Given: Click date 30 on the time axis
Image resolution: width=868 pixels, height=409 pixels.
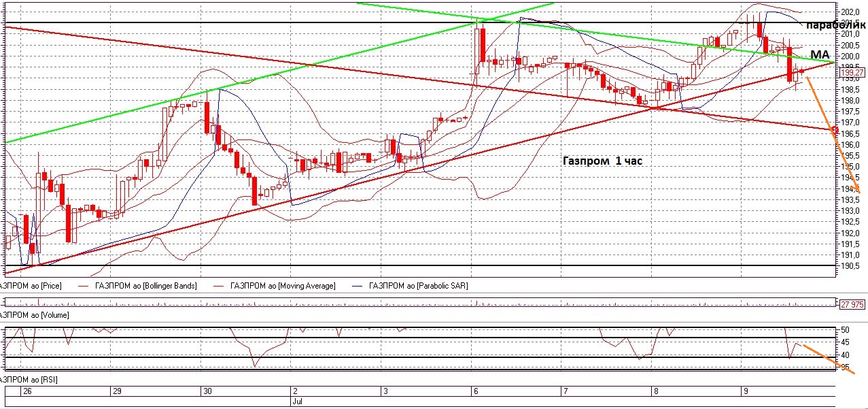Looking at the screenshot, I should [x=208, y=392].
